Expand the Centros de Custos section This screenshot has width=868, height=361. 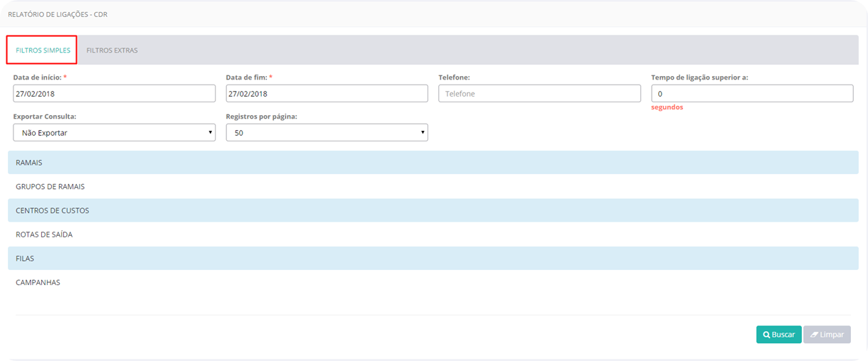(x=52, y=211)
